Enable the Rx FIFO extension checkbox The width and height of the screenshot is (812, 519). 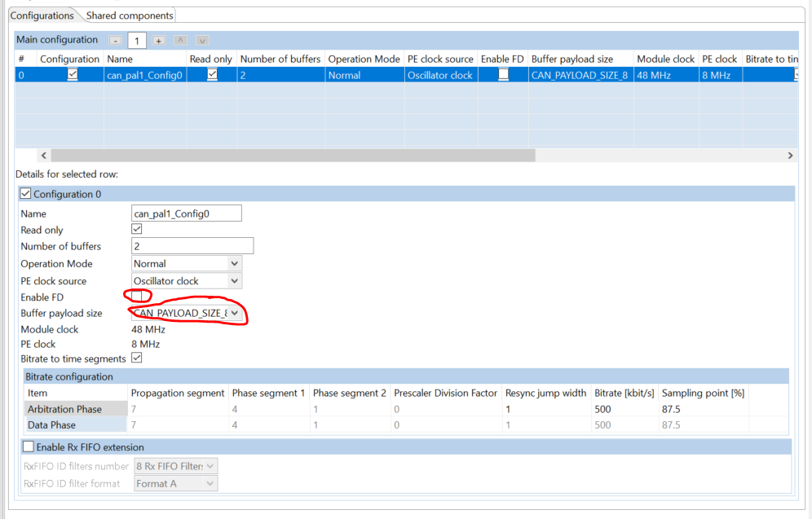click(29, 446)
